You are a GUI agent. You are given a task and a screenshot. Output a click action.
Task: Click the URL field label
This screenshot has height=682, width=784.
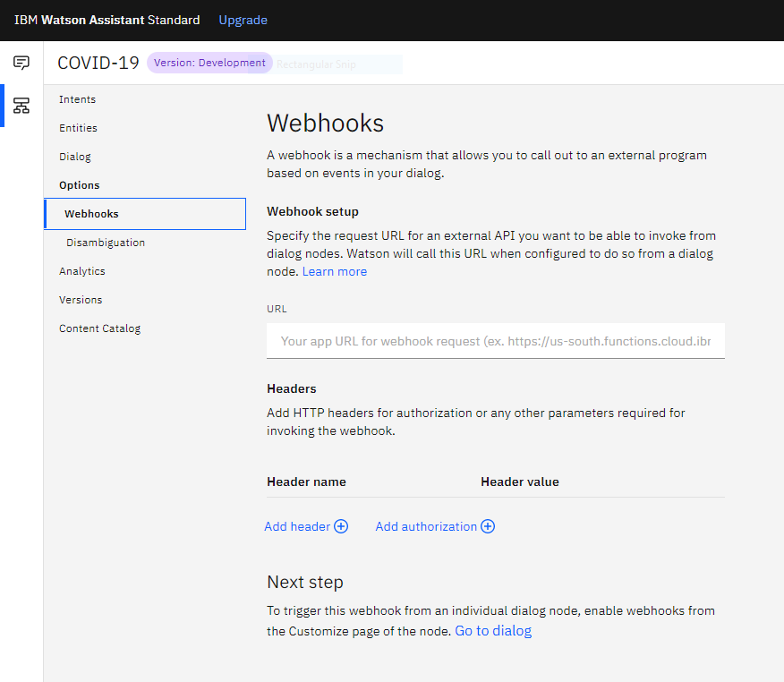[277, 309]
